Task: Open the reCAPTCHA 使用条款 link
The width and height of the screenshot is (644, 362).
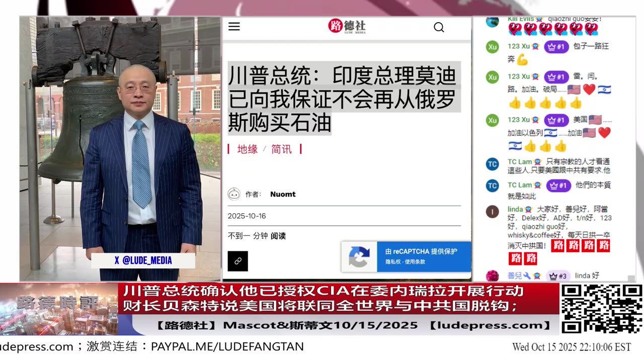Action: point(415,261)
